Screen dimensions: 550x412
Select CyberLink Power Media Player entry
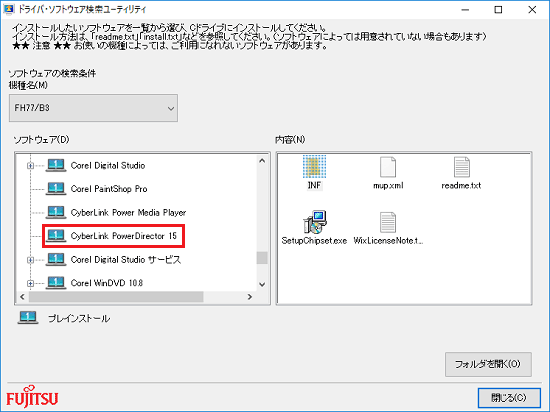click(128, 212)
